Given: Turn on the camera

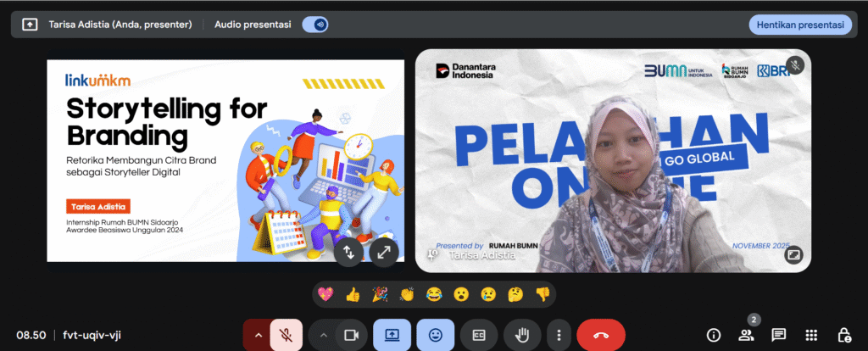Looking at the screenshot, I should (x=350, y=335).
